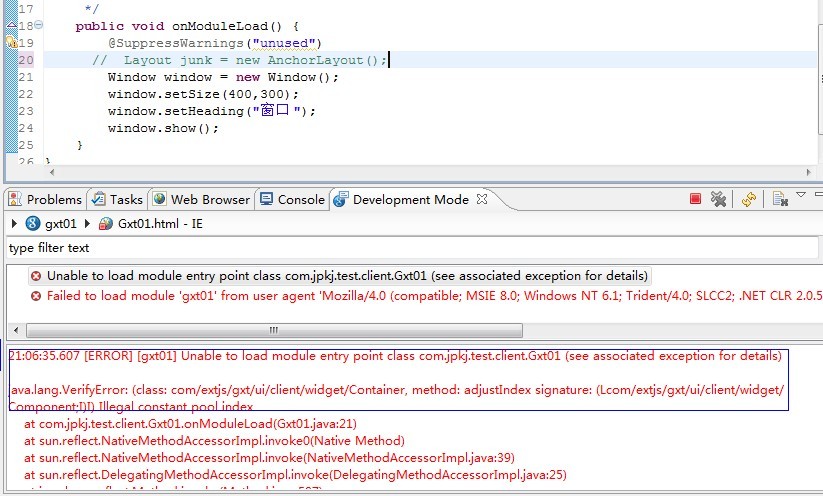823x496 pixels.
Task: Click override marker at line 18
Action: point(11,25)
